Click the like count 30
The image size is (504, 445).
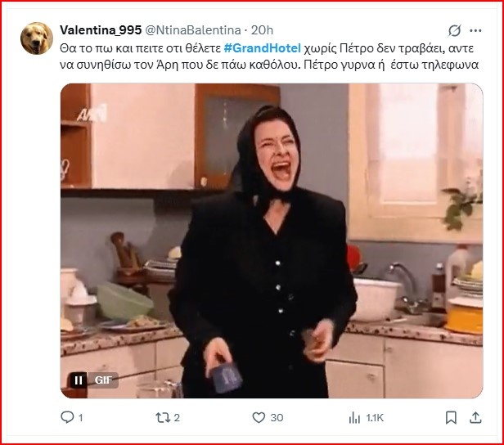[277, 418]
